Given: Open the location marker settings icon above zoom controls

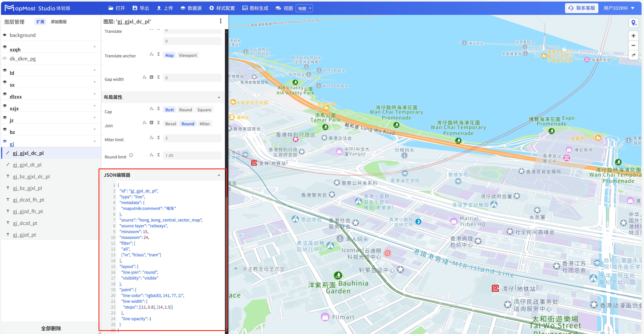Looking at the screenshot, I should (x=634, y=23).
